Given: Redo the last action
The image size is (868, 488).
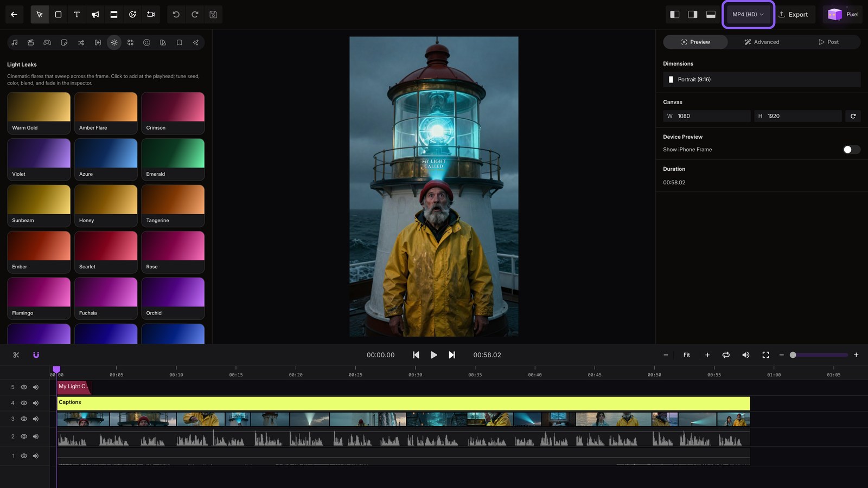Looking at the screenshot, I should (195, 15).
